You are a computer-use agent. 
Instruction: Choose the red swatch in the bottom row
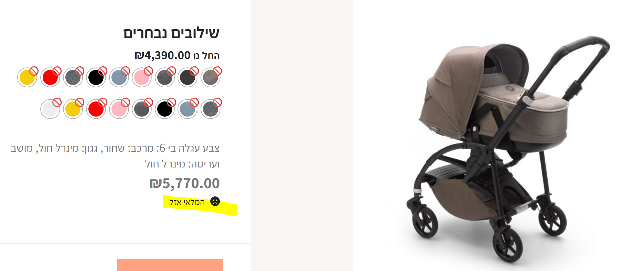pyautogui.click(x=96, y=109)
